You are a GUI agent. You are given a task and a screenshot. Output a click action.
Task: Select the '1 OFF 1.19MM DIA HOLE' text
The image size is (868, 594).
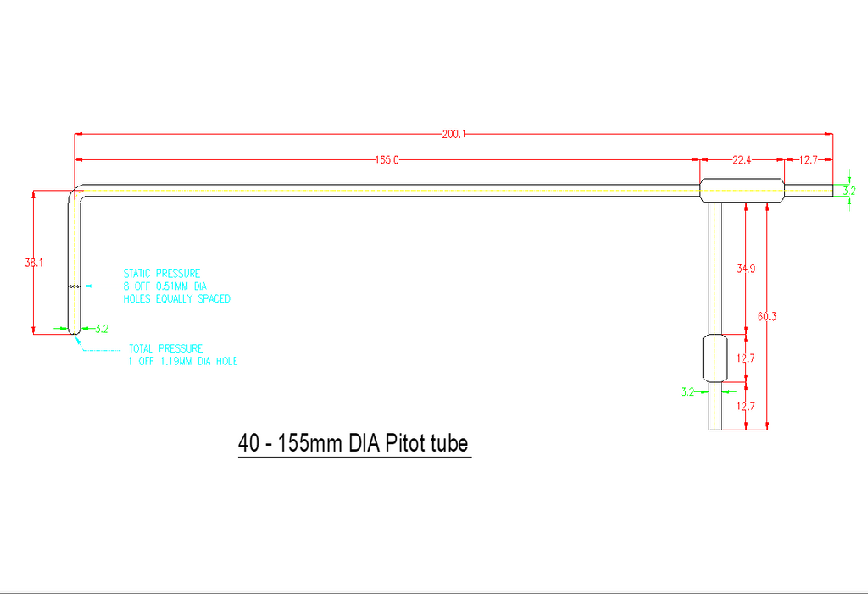click(183, 361)
